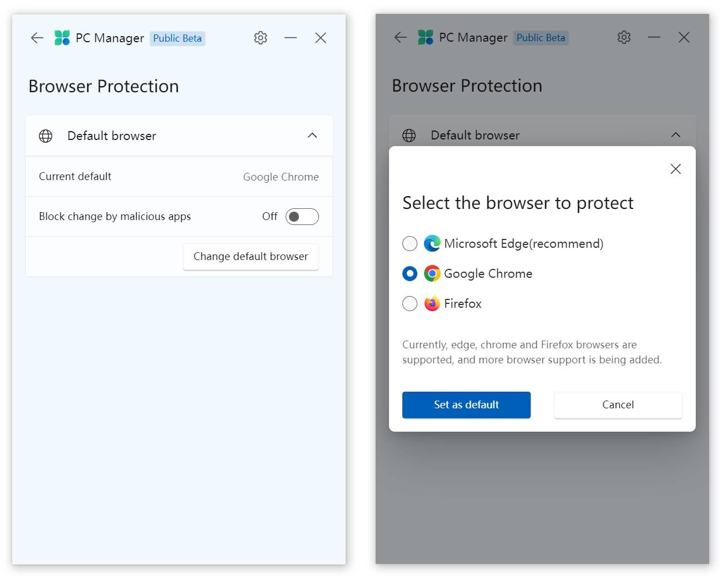Collapse the Default browser section, left window
Viewport: 728px width, 580px height.
point(312,135)
